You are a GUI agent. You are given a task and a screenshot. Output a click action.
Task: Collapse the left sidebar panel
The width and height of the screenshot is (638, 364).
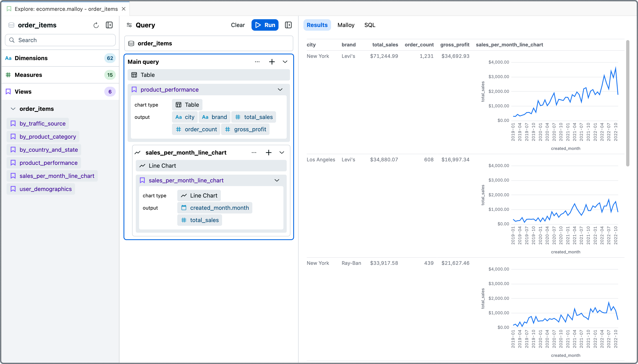(109, 25)
